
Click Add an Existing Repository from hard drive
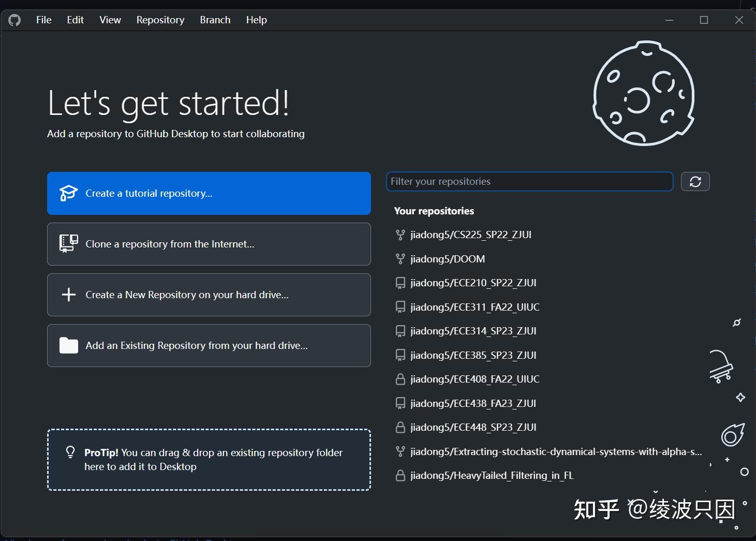click(209, 345)
